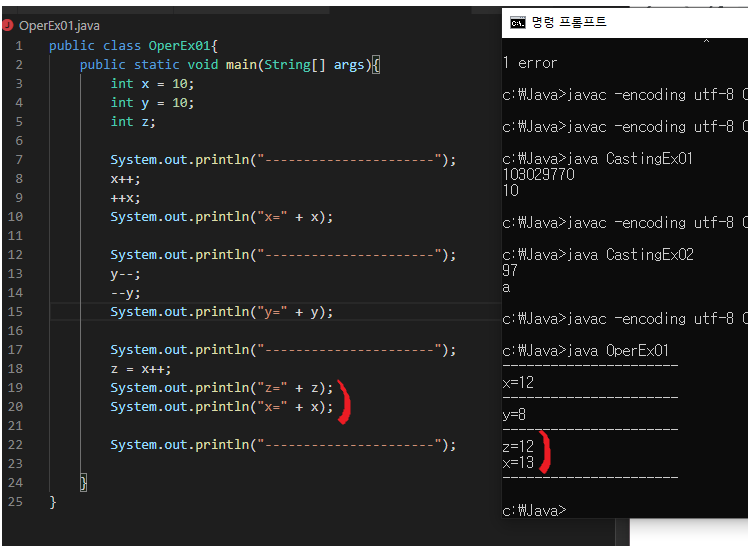Image resolution: width=748 pixels, height=547 pixels.
Task: Click 'y--;' on line 13
Action: (x=125, y=274)
